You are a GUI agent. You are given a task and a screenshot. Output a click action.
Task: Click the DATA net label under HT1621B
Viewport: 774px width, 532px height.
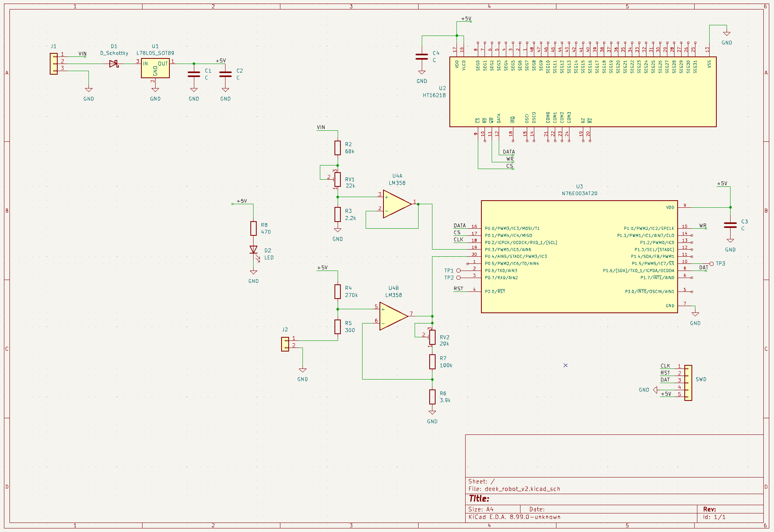(x=509, y=152)
